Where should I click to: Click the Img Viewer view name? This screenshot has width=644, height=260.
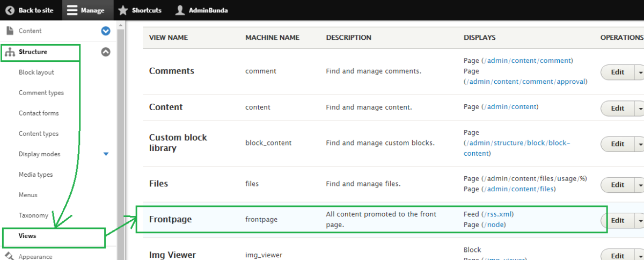point(172,255)
